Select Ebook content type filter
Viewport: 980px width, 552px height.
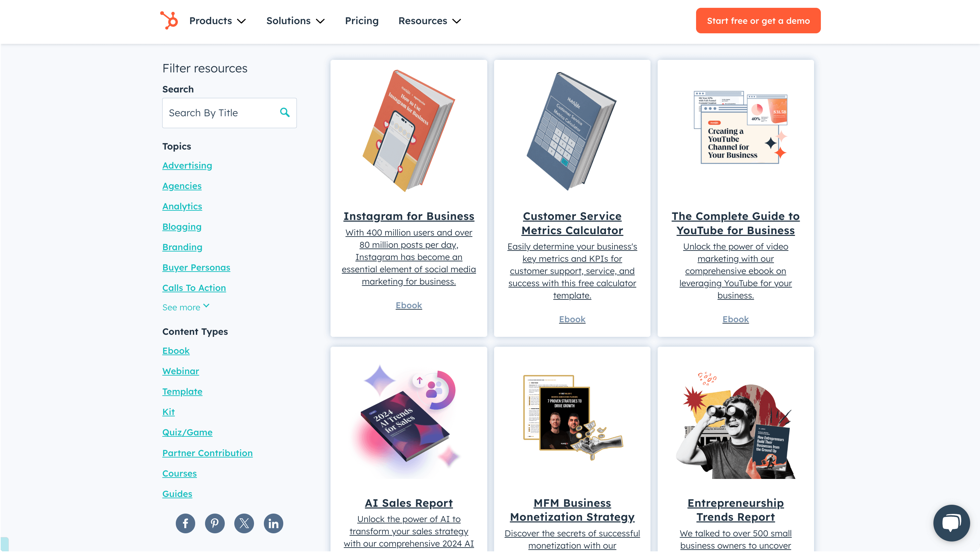tap(176, 351)
